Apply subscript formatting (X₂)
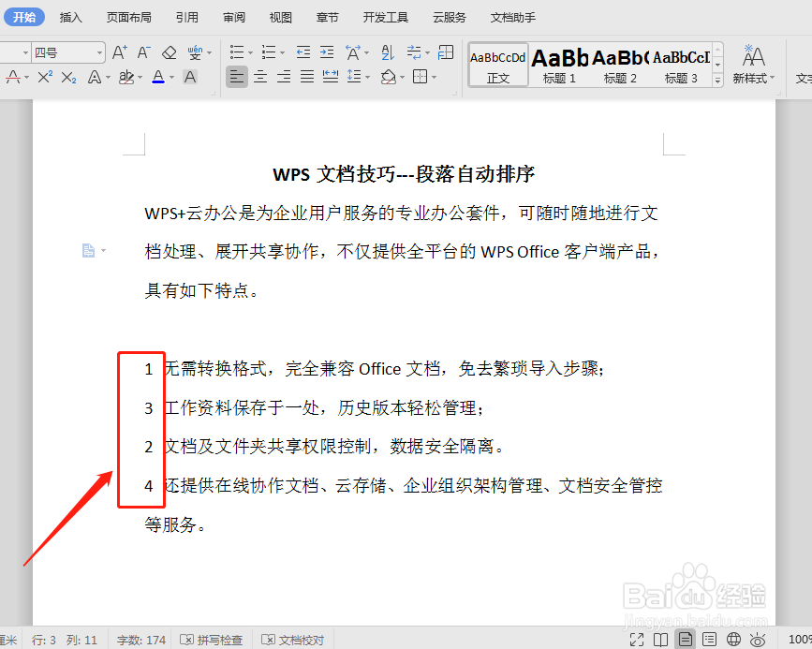Image resolution: width=812 pixels, height=649 pixels. [x=68, y=77]
